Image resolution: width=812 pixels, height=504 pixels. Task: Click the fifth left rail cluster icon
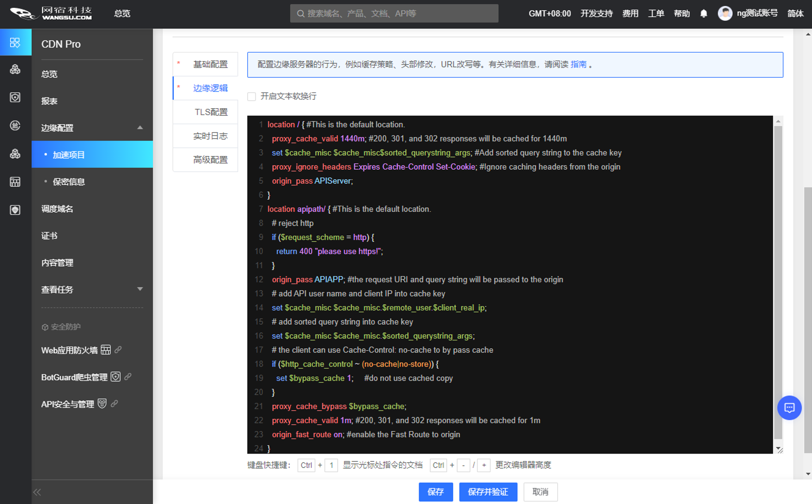point(15,154)
